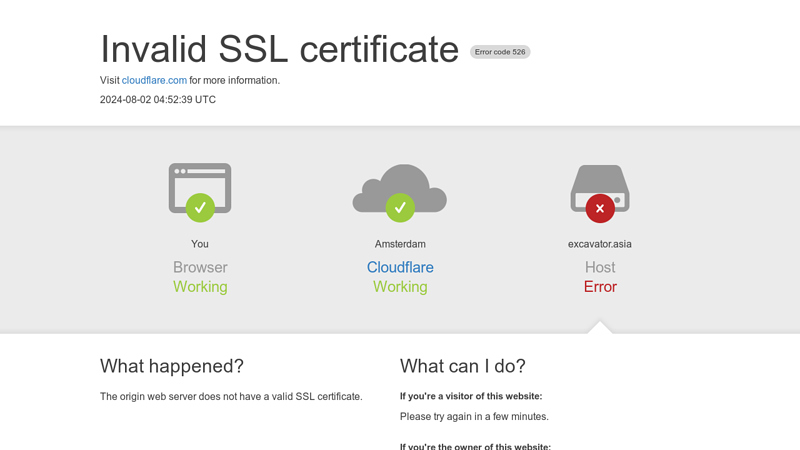Click the excavator.asia host label
Screen dimensions: 800x450
pos(600,244)
